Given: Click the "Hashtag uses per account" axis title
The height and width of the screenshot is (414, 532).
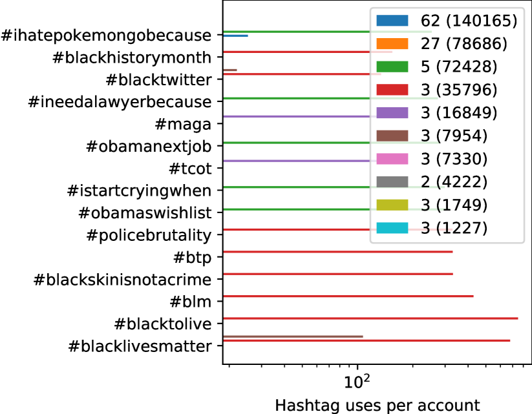Looking at the screenshot, I should tap(378, 405).
